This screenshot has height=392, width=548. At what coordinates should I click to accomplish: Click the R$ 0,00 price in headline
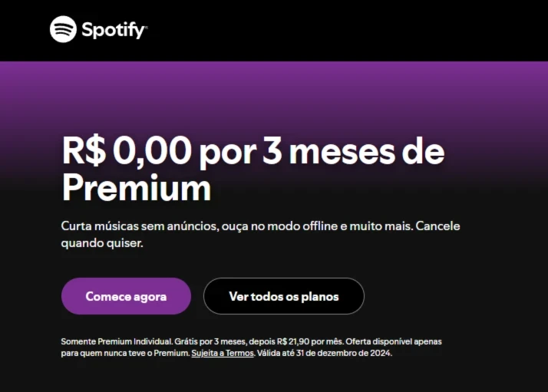(x=127, y=150)
